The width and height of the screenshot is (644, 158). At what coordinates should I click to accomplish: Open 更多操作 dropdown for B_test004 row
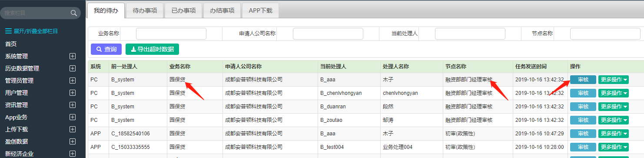614,147
